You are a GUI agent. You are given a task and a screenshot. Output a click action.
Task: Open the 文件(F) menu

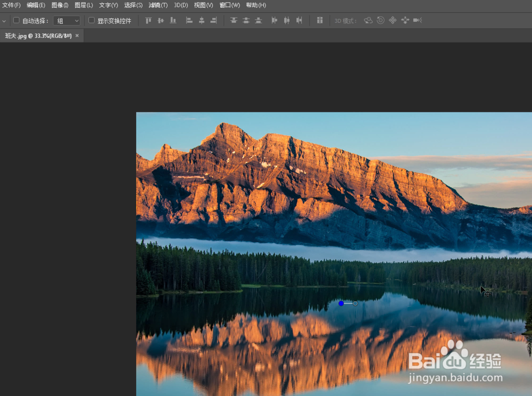coord(11,5)
